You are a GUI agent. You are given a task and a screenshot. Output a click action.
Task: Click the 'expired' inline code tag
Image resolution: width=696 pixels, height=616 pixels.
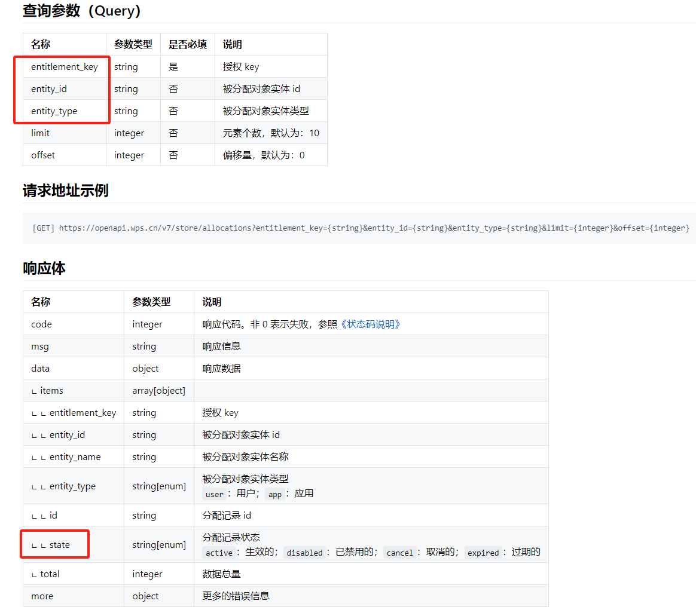483,553
